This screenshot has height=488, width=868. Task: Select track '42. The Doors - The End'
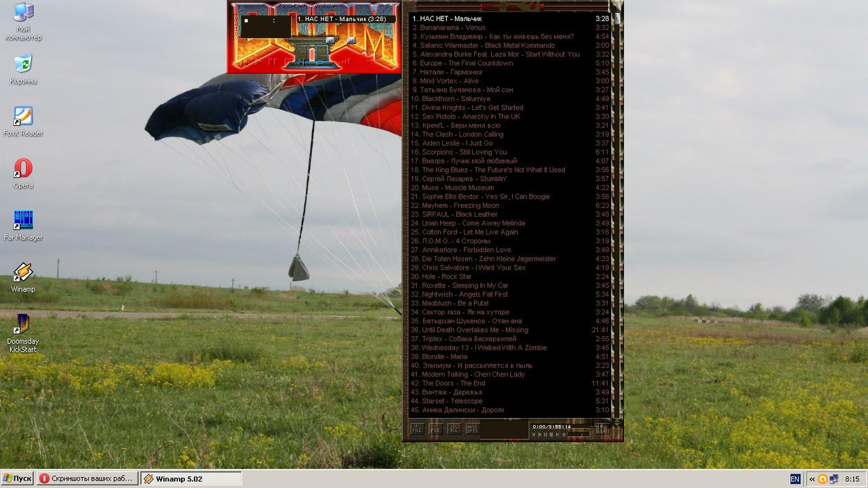click(x=510, y=383)
